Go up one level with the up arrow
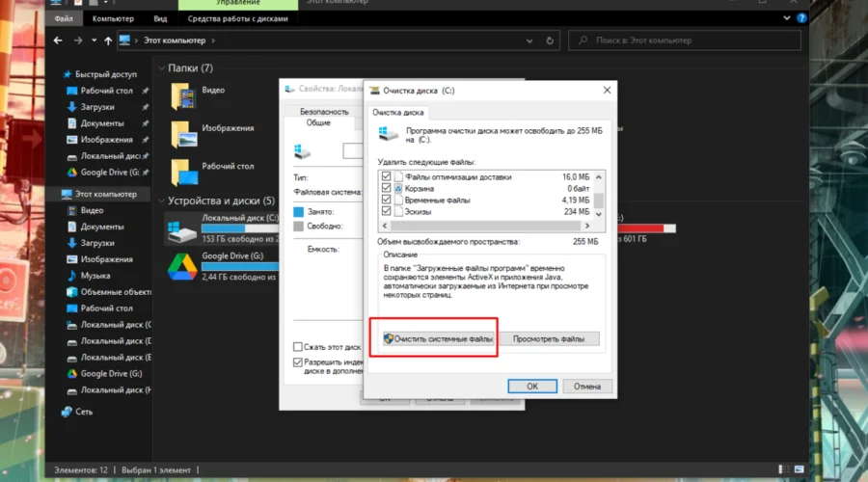Viewport: 868px width, 482px height. pos(107,40)
